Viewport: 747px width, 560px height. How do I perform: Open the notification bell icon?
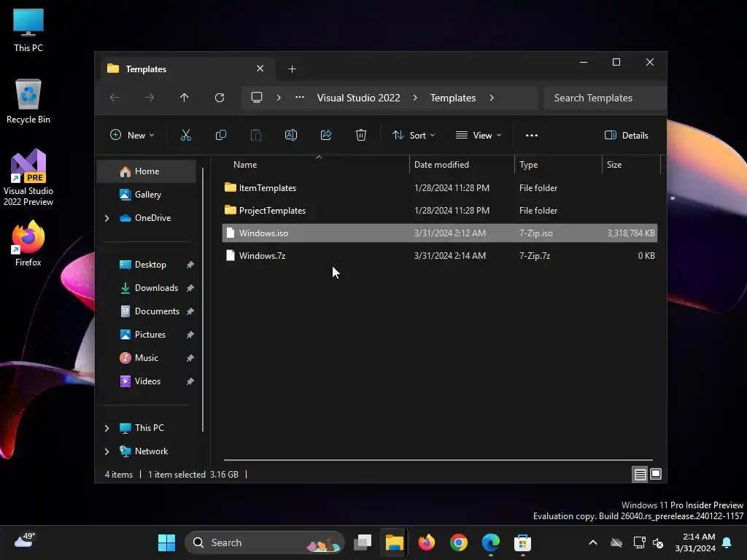point(727,542)
